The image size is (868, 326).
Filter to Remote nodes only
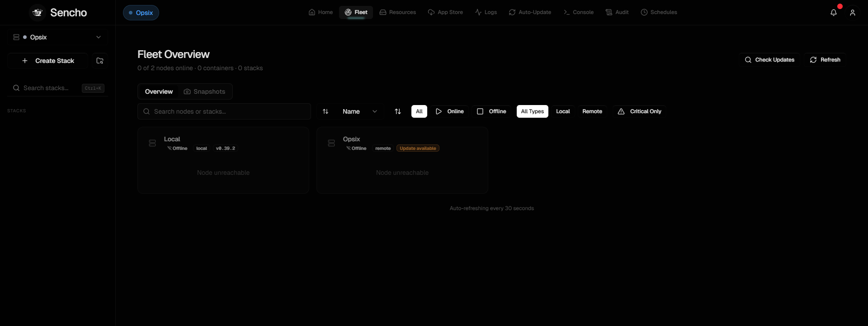[x=592, y=111]
